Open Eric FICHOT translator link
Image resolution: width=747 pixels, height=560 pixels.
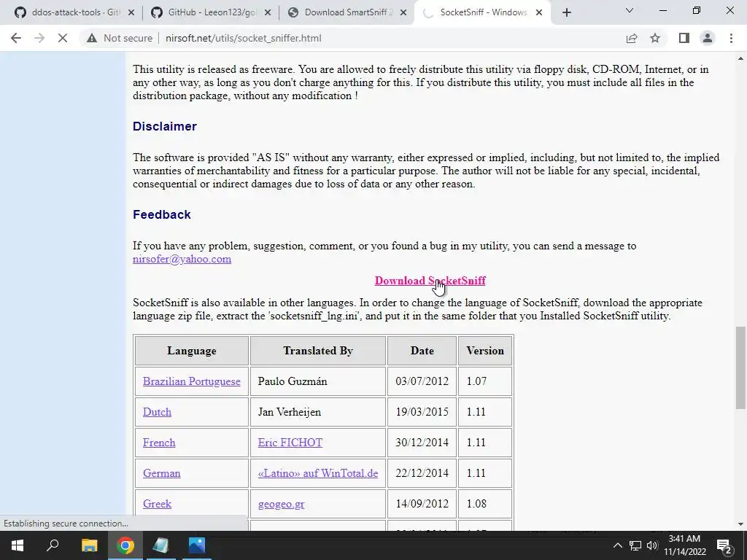(x=290, y=443)
